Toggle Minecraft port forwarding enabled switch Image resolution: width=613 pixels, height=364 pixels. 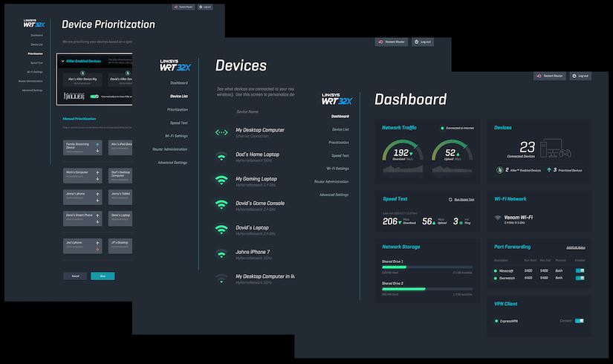[580, 270]
